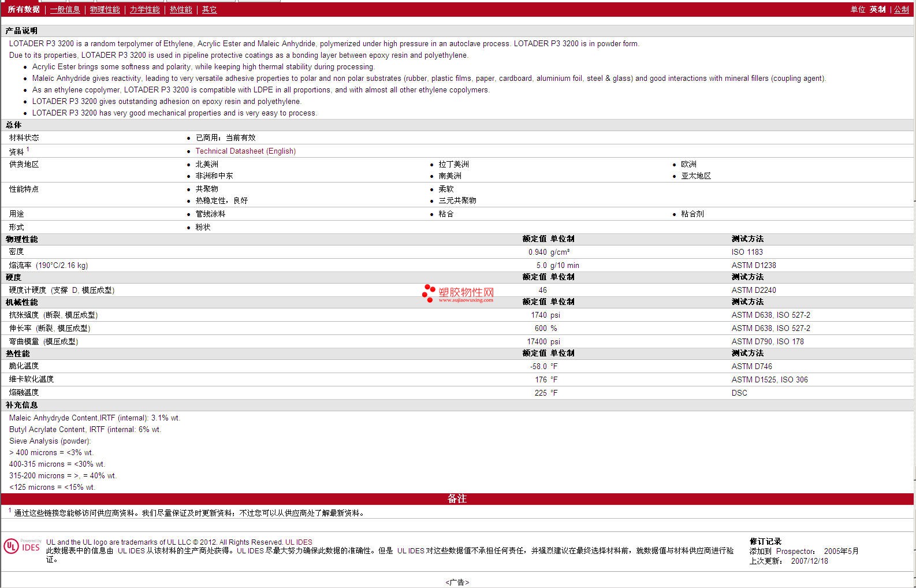
Task: Click the 塑胶物性网 watermark logo
Action: point(458,293)
